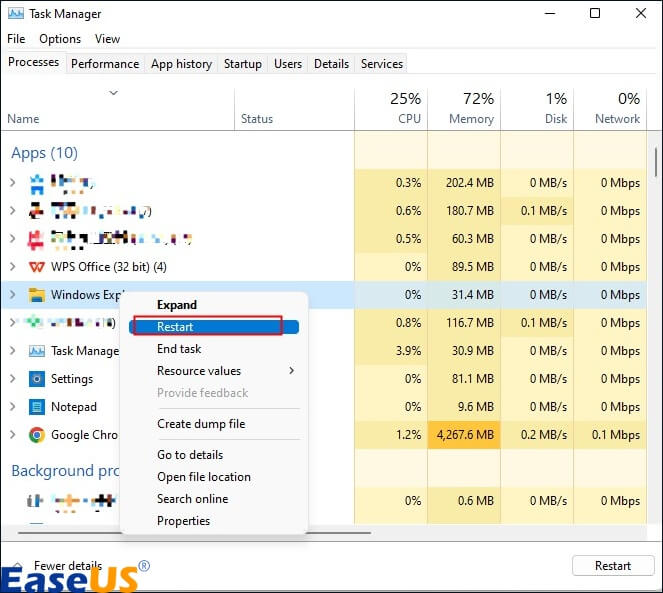Expand the Settings process row

tap(13, 379)
